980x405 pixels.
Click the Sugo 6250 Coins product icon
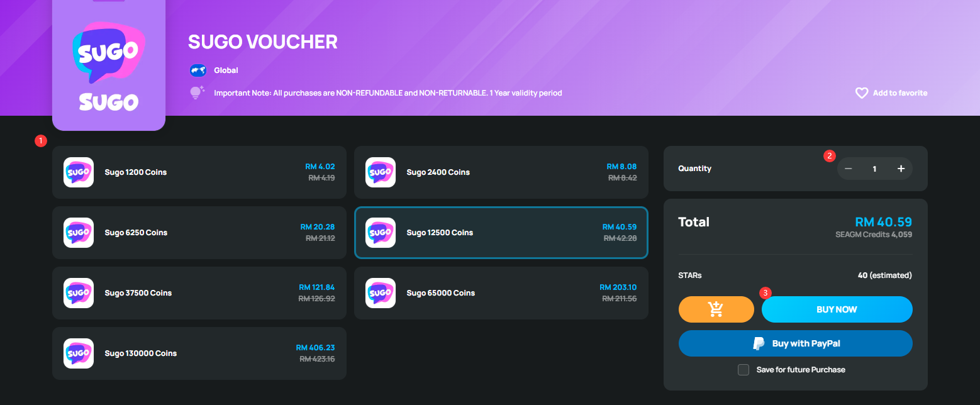(79, 233)
